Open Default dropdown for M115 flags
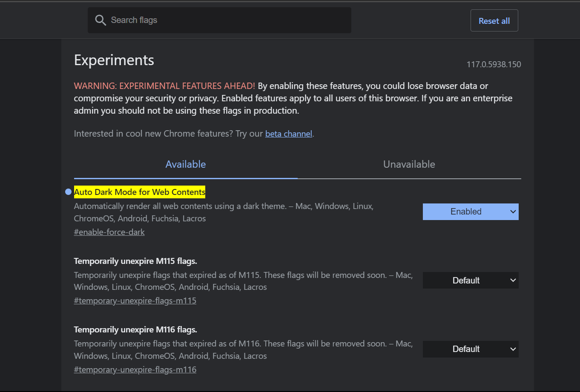 pos(471,280)
